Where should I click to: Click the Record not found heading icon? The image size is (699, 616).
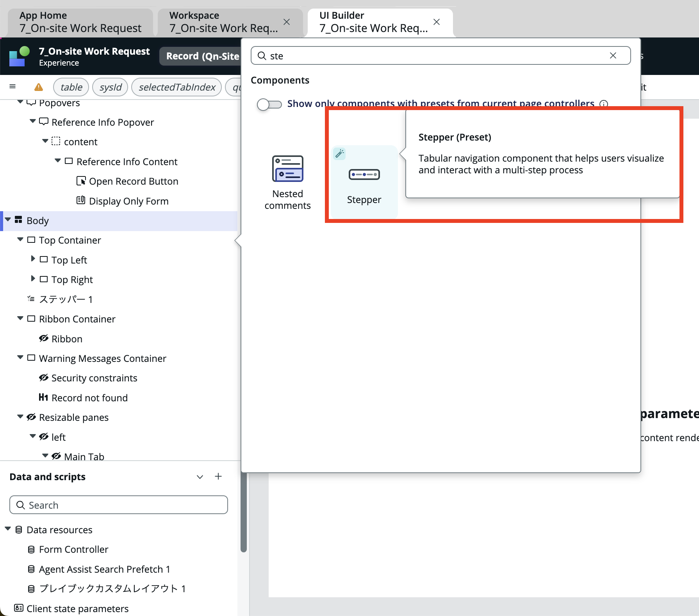43,397
